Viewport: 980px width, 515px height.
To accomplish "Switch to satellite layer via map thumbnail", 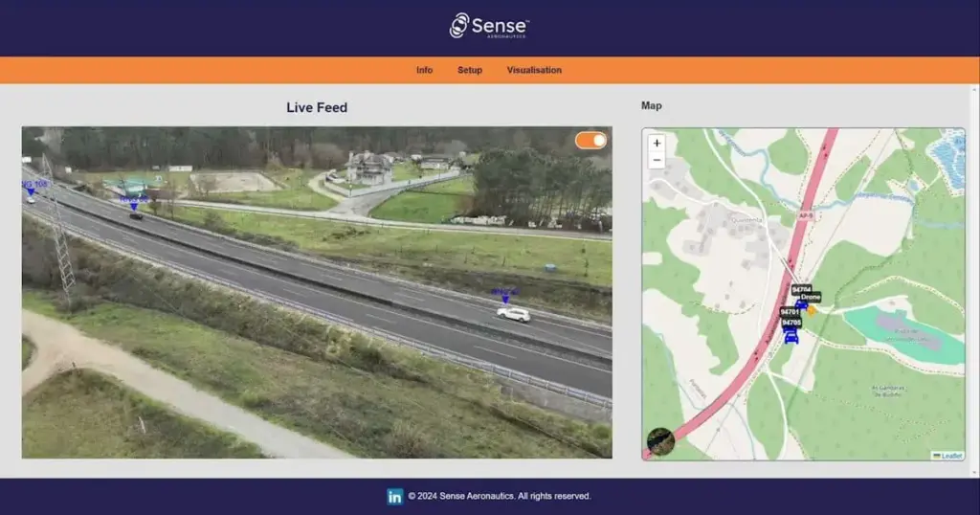I will pos(660,441).
